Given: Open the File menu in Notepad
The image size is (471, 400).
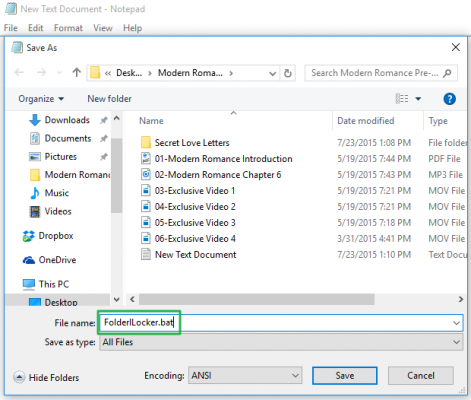Looking at the screenshot, I should pos(11,28).
